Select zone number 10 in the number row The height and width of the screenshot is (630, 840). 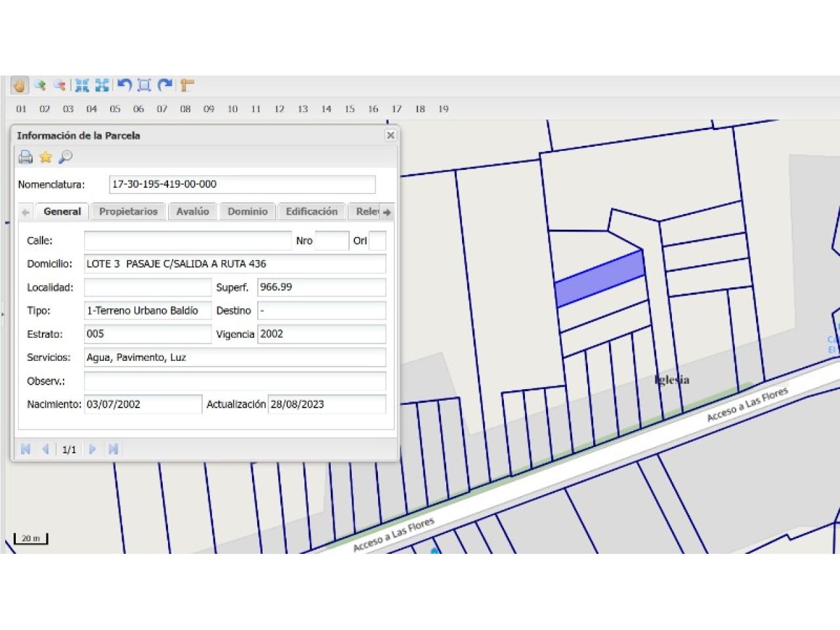click(232, 109)
